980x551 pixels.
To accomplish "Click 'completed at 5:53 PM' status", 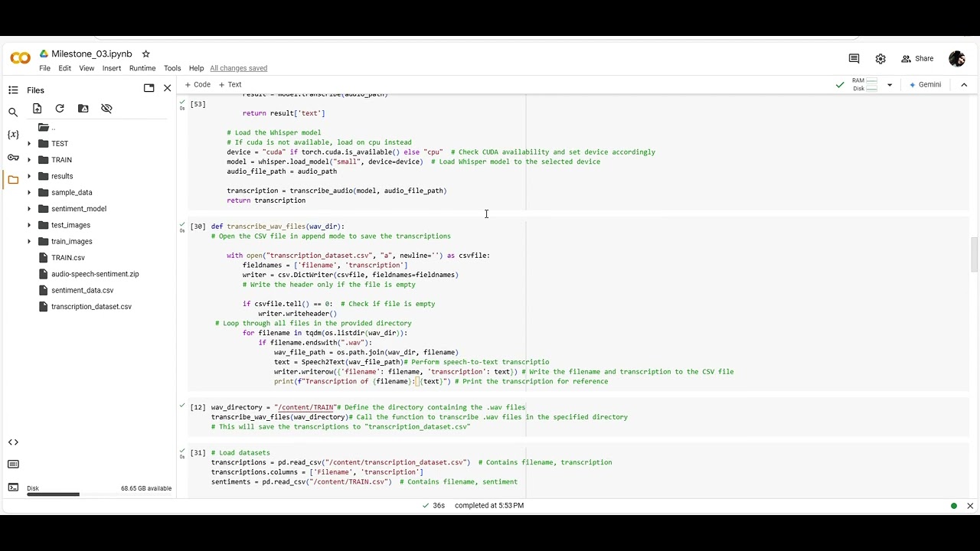I will click(489, 506).
